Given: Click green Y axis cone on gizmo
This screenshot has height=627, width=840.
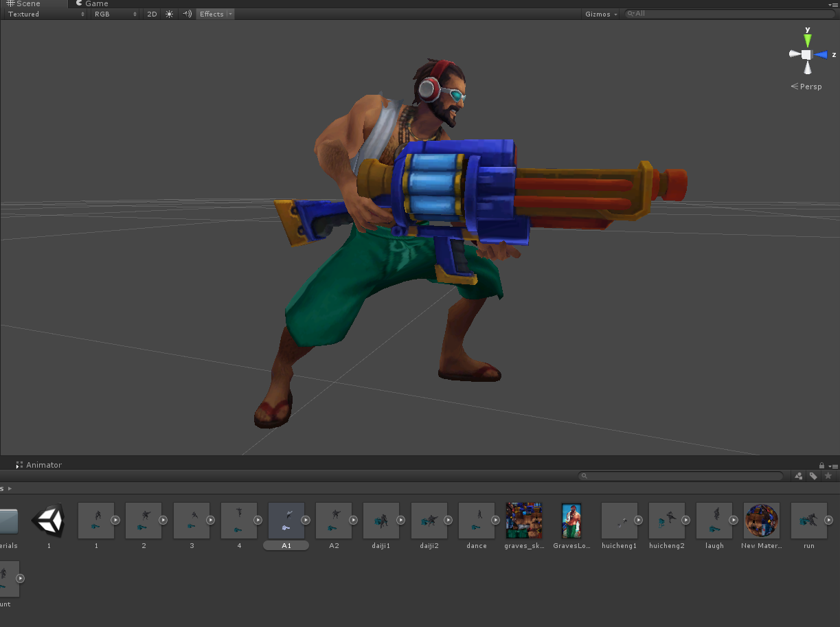Looking at the screenshot, I should [808, 38].
